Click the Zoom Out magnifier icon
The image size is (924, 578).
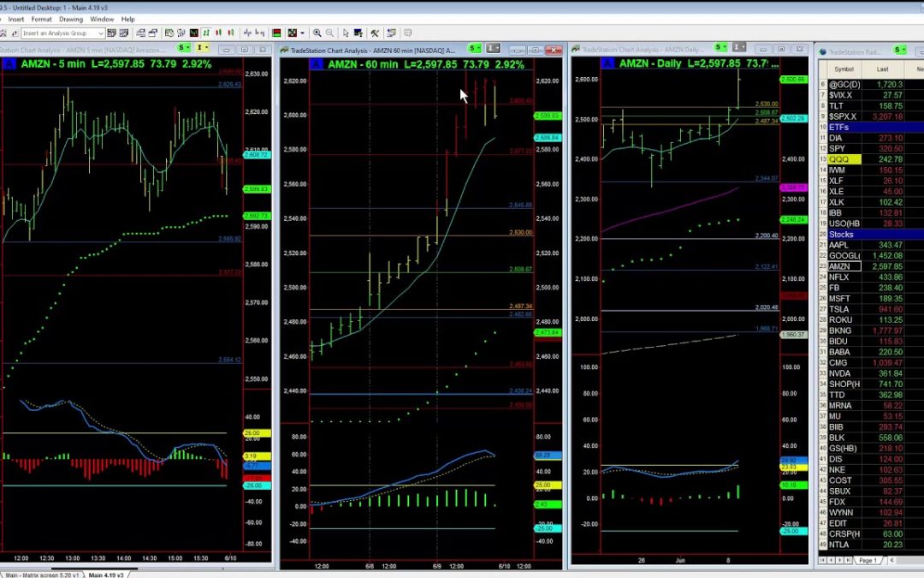(330, 33)
